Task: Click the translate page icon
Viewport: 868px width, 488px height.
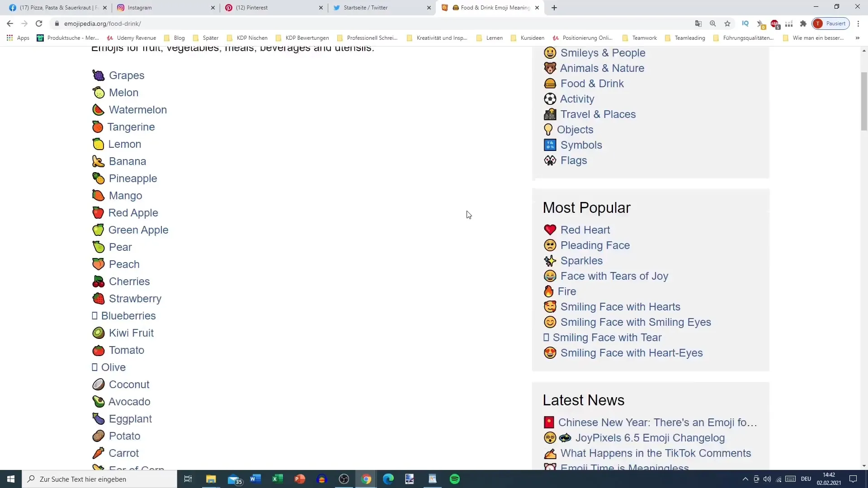Action: [x=698, y=23]
